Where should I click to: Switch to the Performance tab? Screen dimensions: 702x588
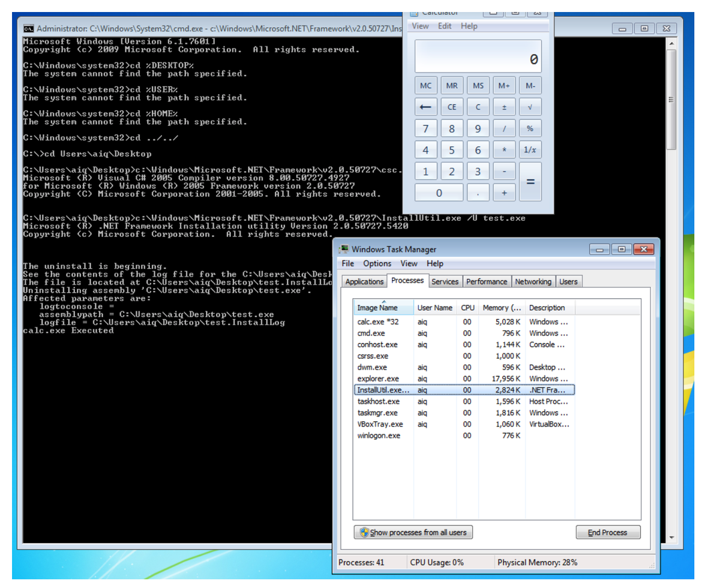tap(486, 281)
